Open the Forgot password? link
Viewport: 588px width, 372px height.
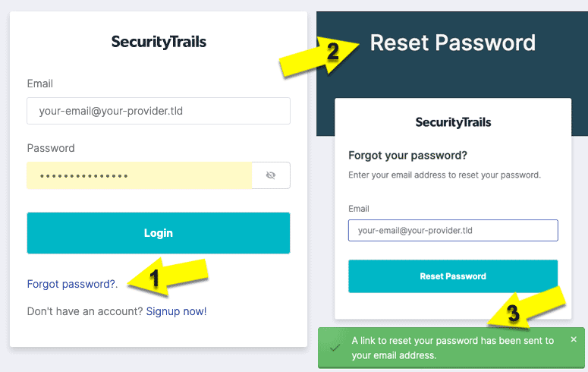tap(71, 284)
